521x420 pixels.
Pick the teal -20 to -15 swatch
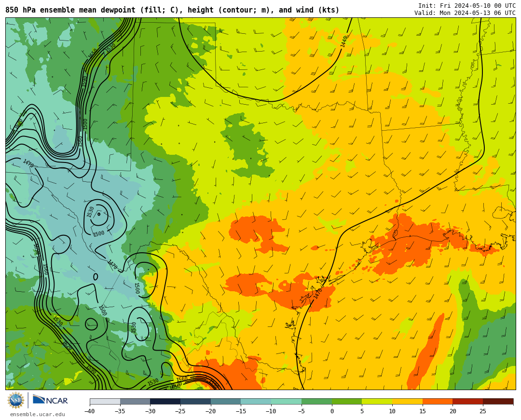coord(226,401)
